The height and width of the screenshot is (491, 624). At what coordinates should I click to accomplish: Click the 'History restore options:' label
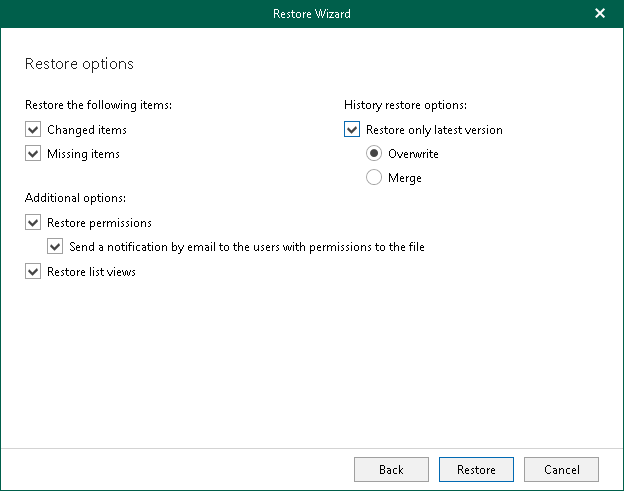(406, 104)
